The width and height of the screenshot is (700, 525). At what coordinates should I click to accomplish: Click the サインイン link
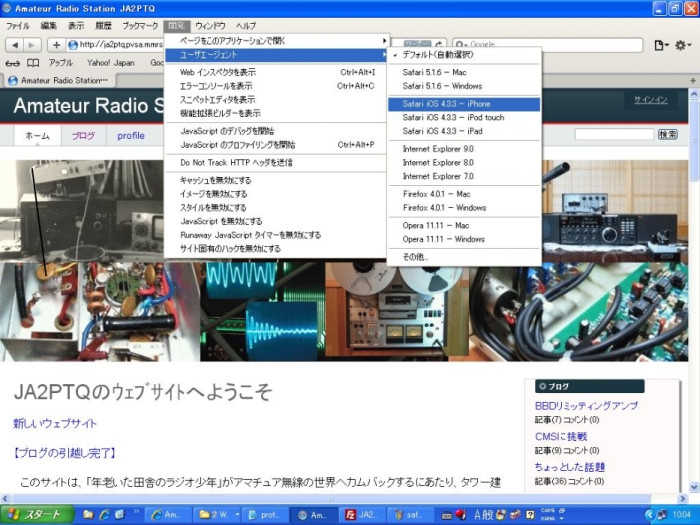point(651,100)
